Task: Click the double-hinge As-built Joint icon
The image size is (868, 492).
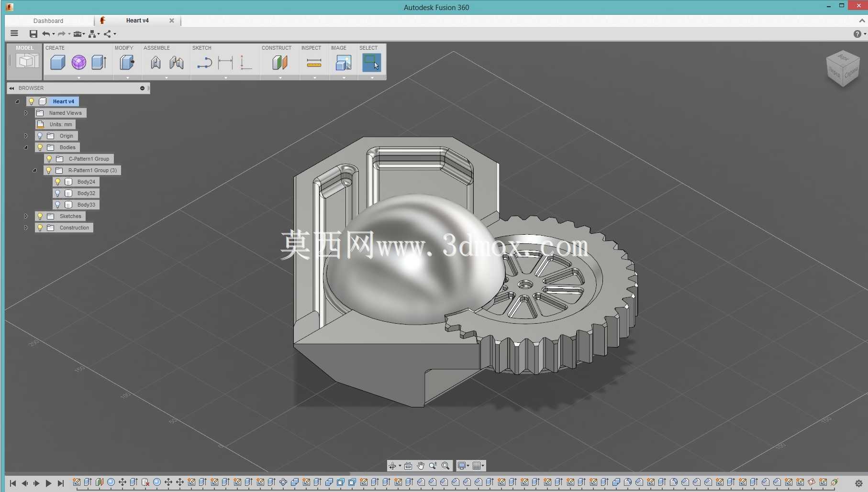Action: [177, 62]
